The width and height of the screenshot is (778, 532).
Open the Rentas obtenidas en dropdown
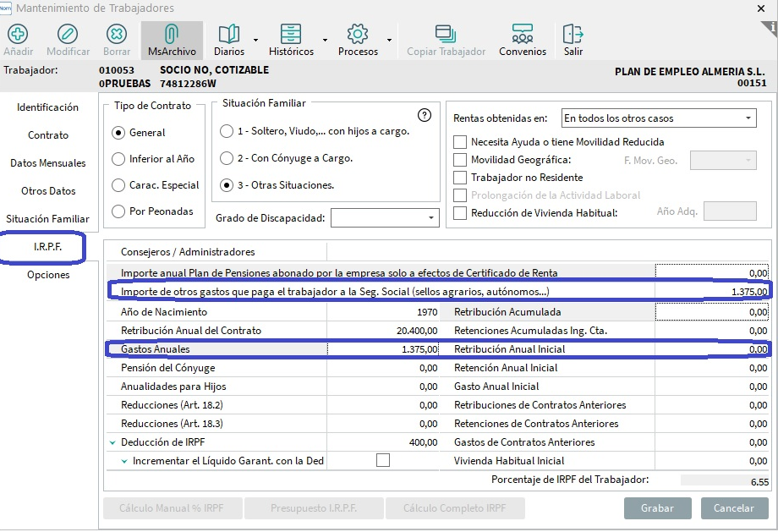[x=748, y=118]
